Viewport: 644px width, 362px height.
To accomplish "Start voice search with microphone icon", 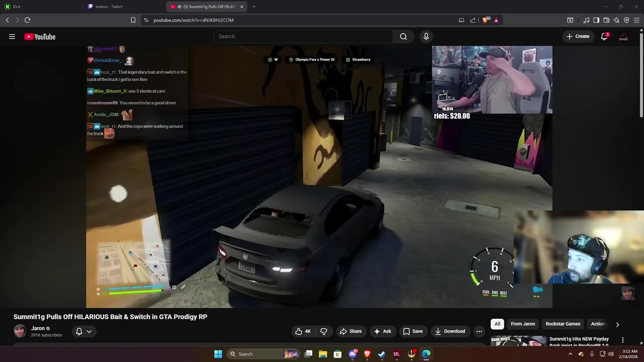I will tap(426, 36).
